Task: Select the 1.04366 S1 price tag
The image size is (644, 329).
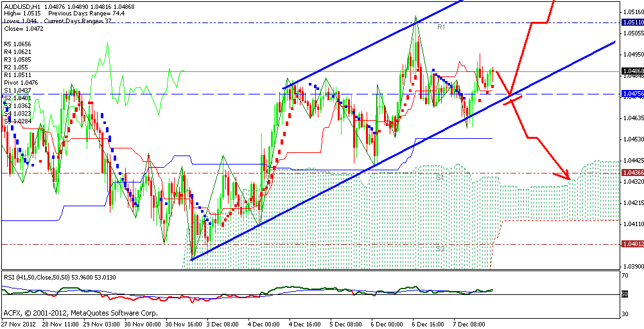Action: pyautogui.click(x=631, y=173)
